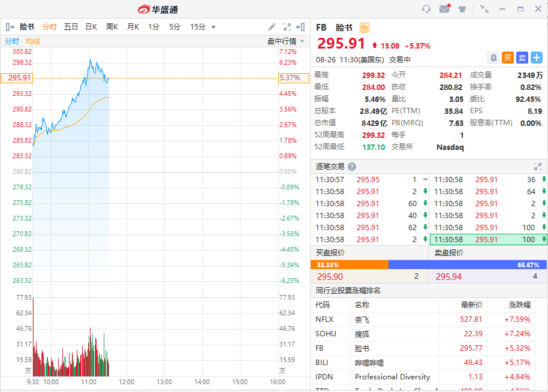
Task: Switch to 1分 chart tab
Action: coord(153,27)
